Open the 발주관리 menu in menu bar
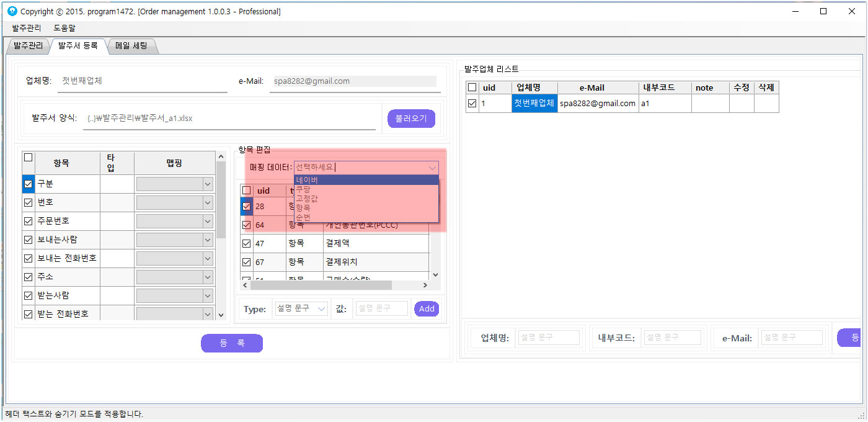868x422 pixels. tap(27, 28)
